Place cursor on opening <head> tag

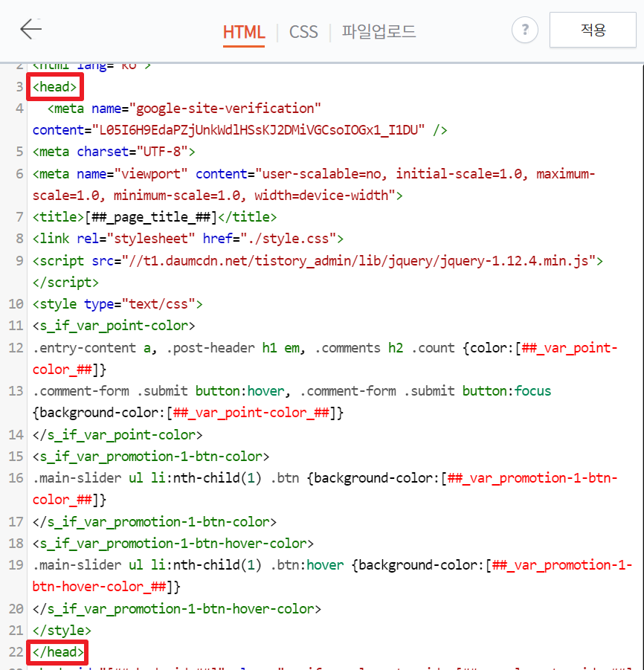pos(55,87)
